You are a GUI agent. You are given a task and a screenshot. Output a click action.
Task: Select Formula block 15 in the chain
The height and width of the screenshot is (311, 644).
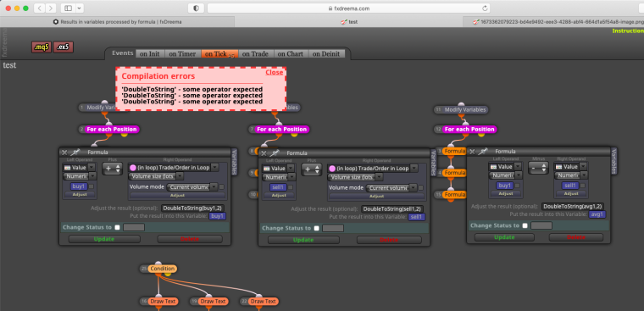[454, 194]
